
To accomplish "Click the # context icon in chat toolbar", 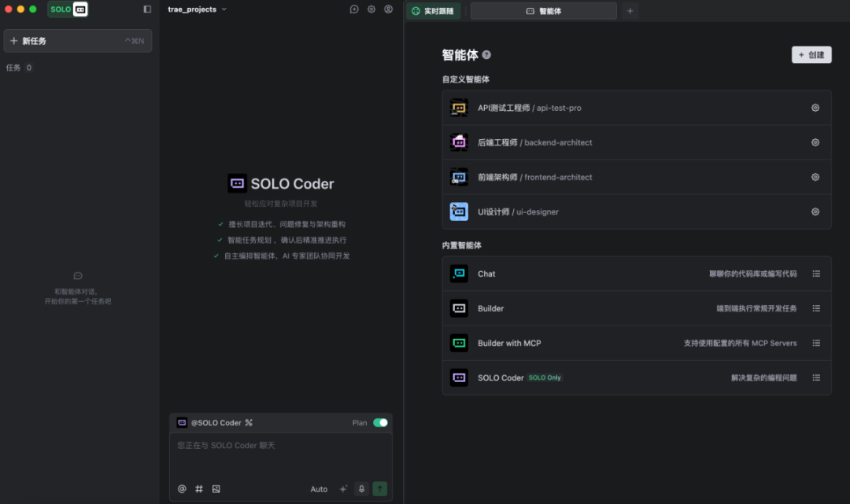I will click(199, 488).
